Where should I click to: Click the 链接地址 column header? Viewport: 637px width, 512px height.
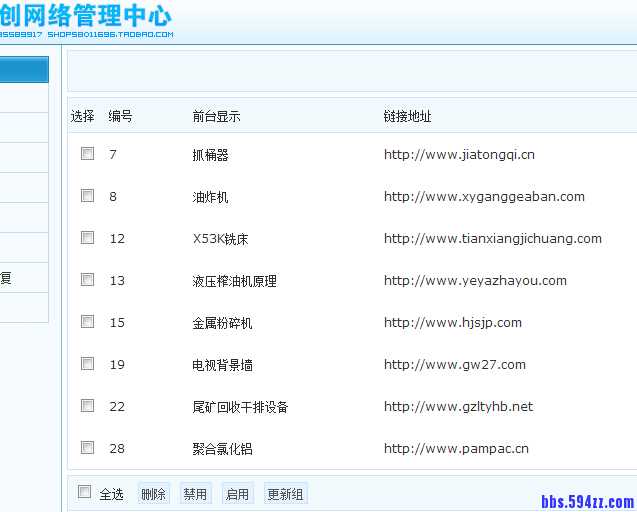(x=407, y=117)
